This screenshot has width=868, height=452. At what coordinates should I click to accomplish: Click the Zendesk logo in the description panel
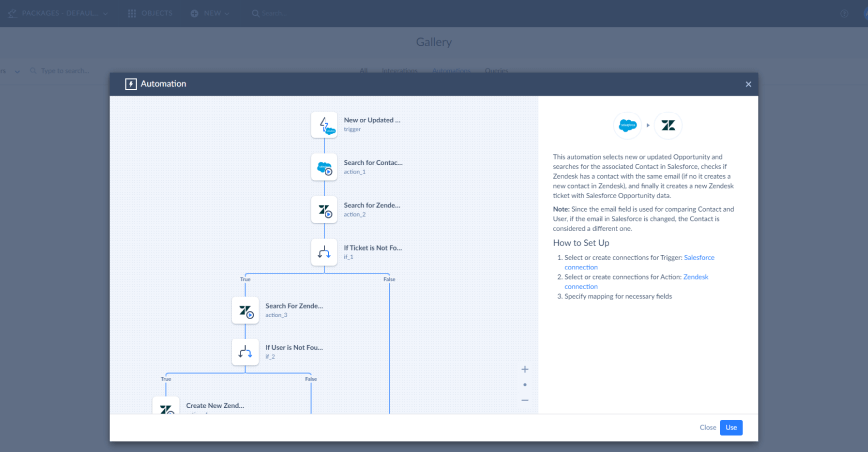[x=668, y=125]
